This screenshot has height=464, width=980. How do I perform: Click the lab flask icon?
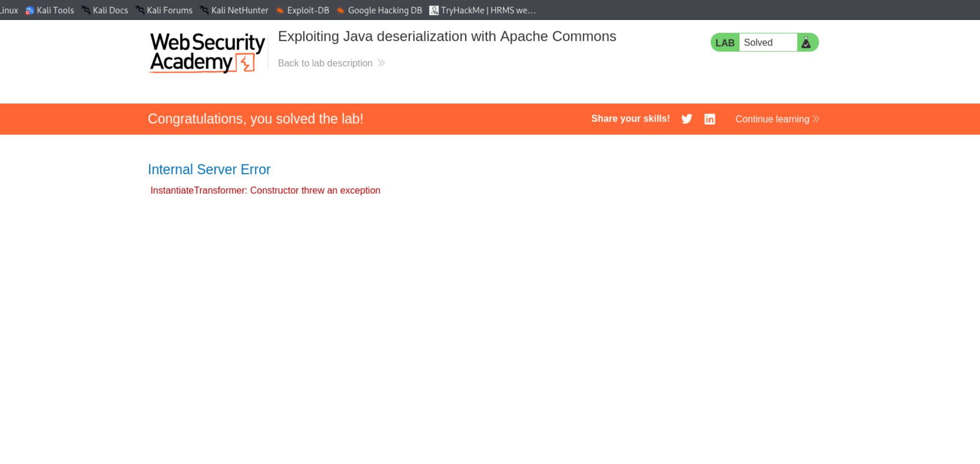click(x=806, y=42)
